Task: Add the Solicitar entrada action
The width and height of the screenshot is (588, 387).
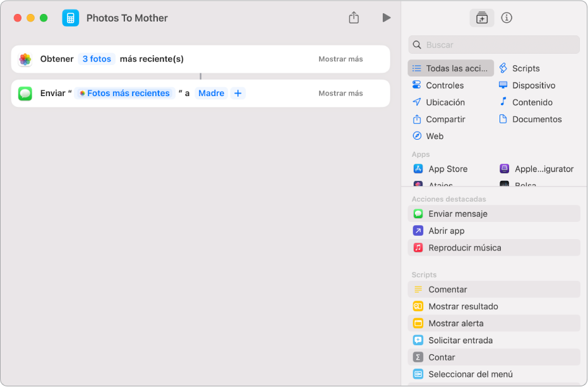Action: 494,340
